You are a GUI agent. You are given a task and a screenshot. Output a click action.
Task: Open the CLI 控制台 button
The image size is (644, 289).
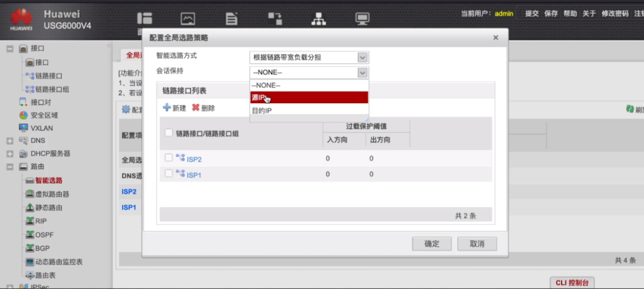coord(572,283)
